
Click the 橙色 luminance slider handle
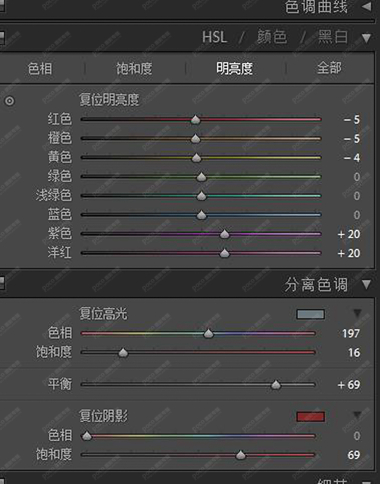[x=196, y=138]
